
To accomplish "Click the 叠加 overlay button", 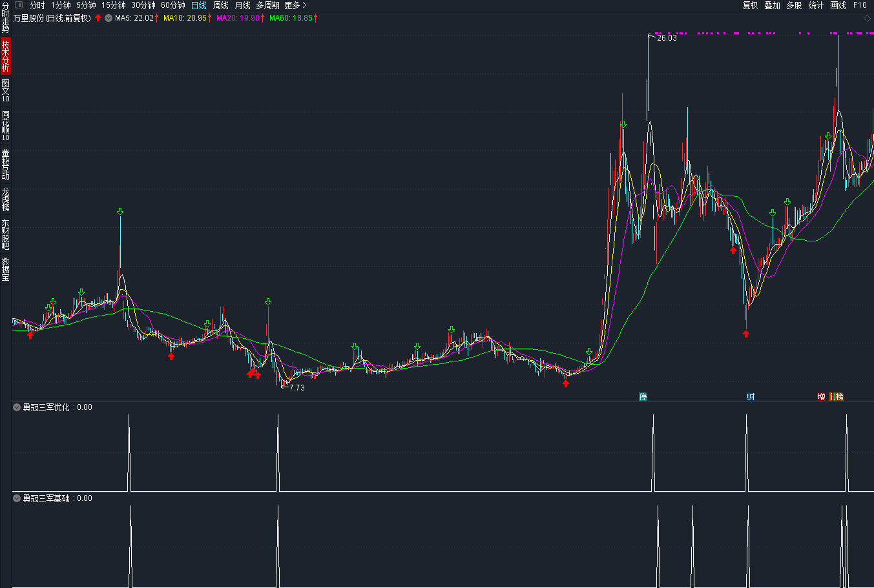I will tap(772, 5).
